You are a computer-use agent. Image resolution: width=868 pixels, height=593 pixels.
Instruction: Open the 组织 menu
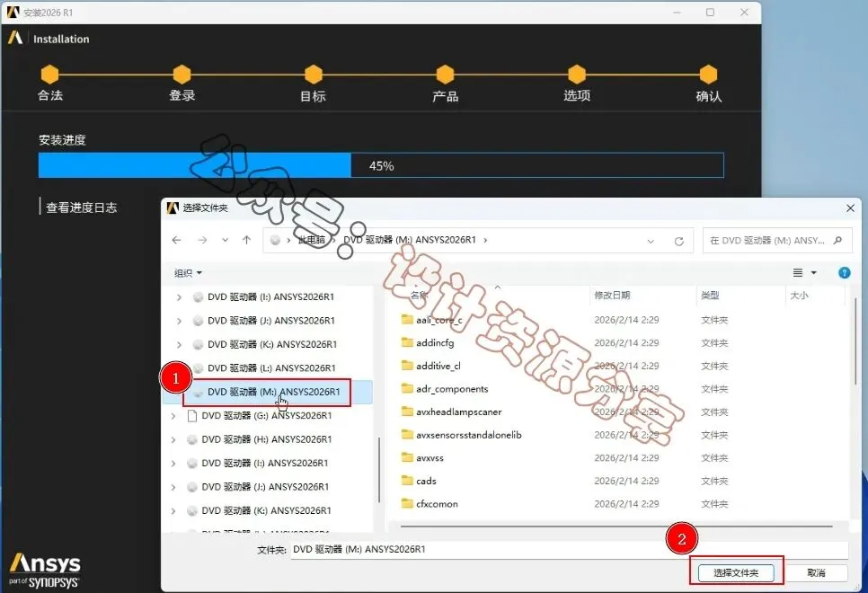(188, 273)
